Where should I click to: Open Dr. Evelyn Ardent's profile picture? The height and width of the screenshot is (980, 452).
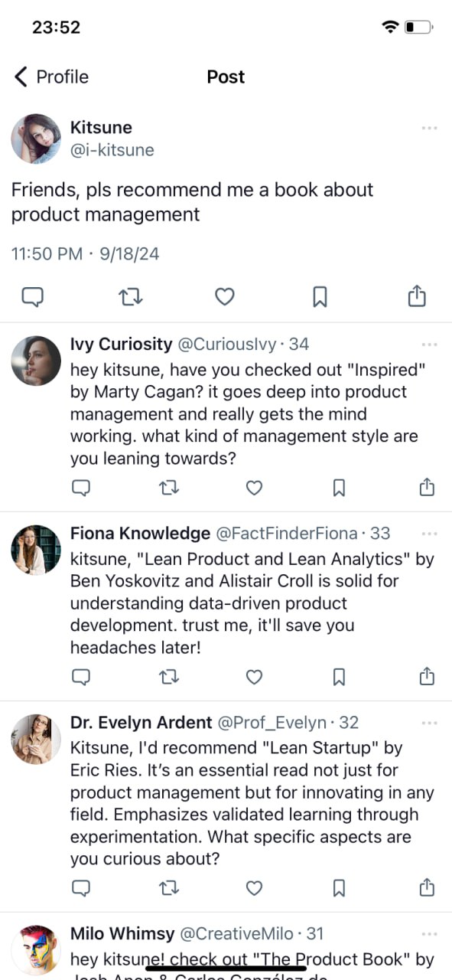click(x=35, y=739)
